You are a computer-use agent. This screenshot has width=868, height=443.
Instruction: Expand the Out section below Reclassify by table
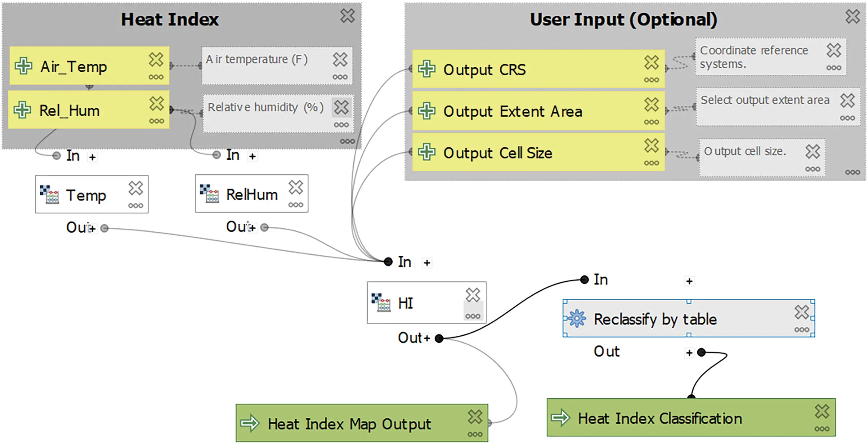(689, 352)
